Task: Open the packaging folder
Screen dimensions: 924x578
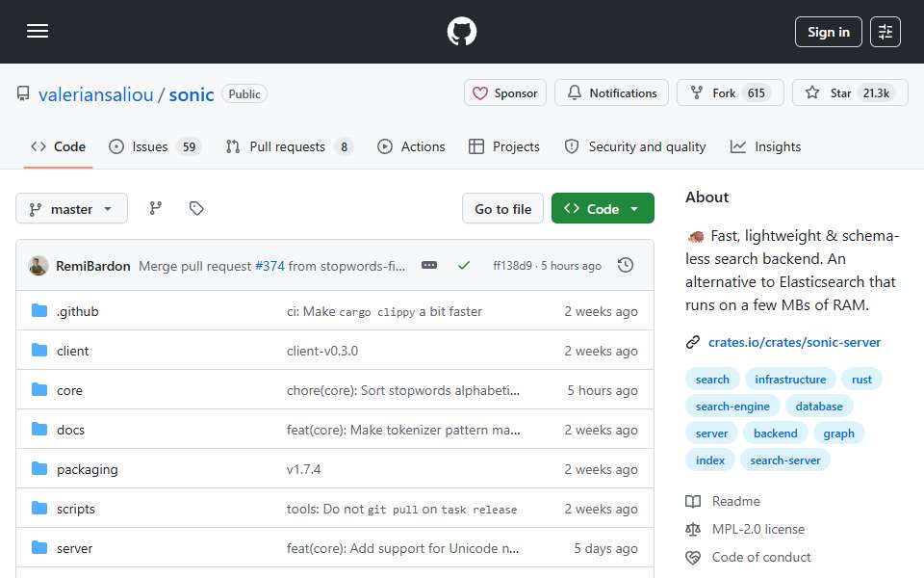Action: coord(88,469)
